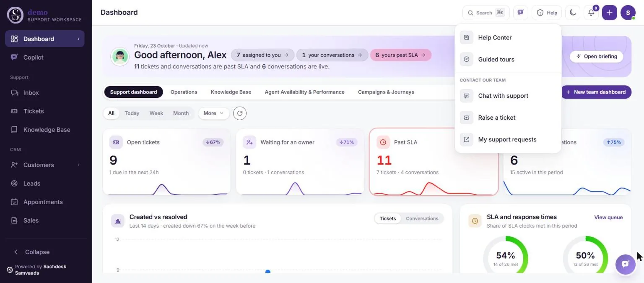Open Inbox from the sidebar
Viewport: 644px width, 283px height.
[45, 92]
